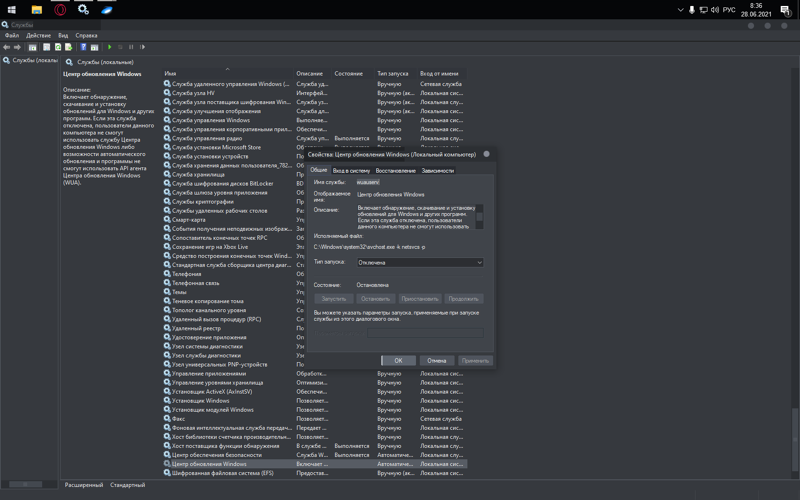Screen dimensions: 800x500
Task: Launch Opera browser from the taskbar
Action: pyautogui.click(x=60, y=10)
